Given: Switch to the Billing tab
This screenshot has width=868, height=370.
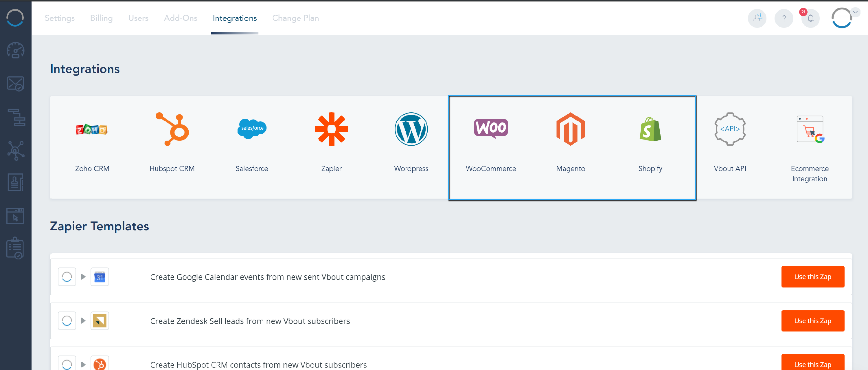Looking at the screenshot, I should [x=101, y=18].
